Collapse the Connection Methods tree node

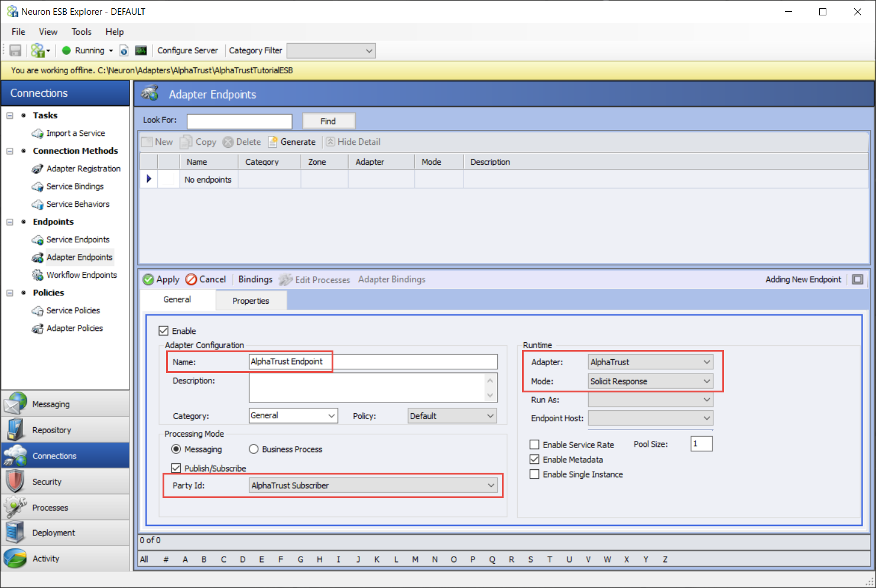click(9, 151)
